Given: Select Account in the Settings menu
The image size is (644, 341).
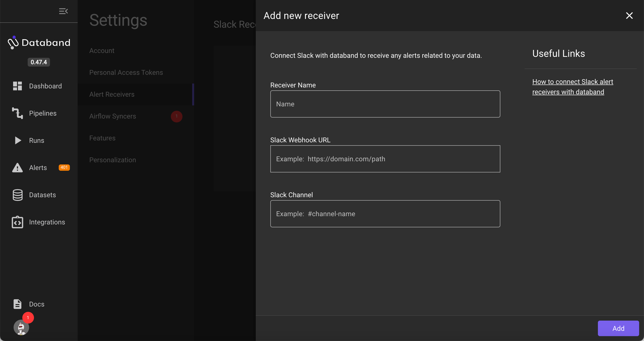Looking at the screenshot, I should (x=102, y=51).
